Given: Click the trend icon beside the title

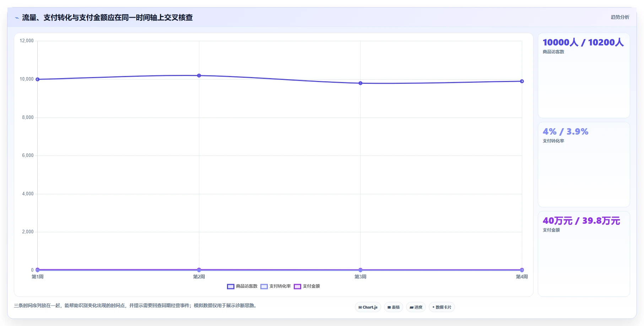Looking at the screenshot, I should pos(17,18).
